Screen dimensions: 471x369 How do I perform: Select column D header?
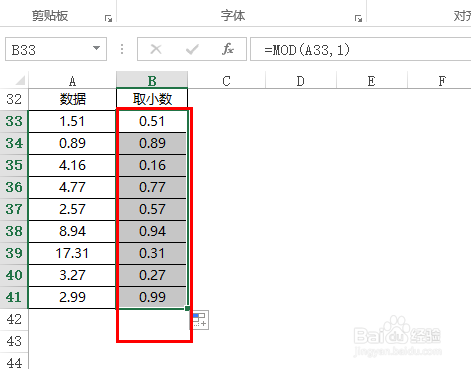(301, 81)
